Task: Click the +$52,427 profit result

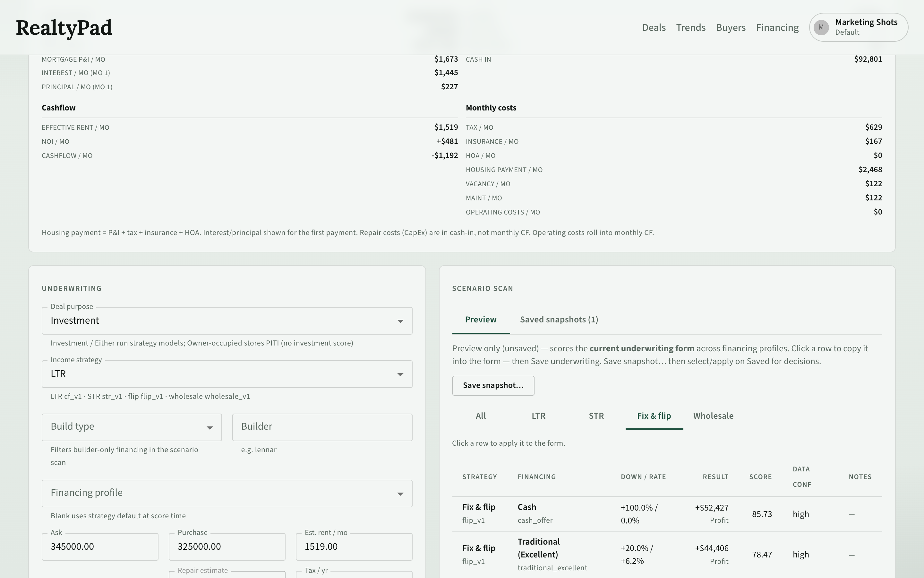Action: pyautogui.click(x=712, y=508)
